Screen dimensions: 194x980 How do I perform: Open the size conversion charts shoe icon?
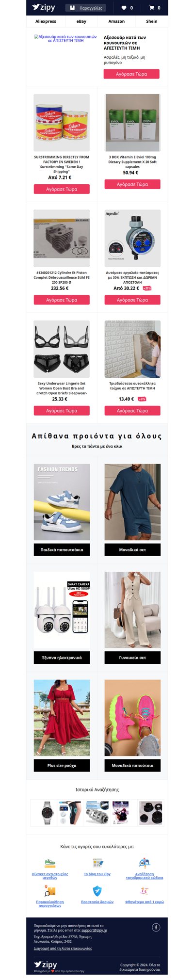[50, 863]
